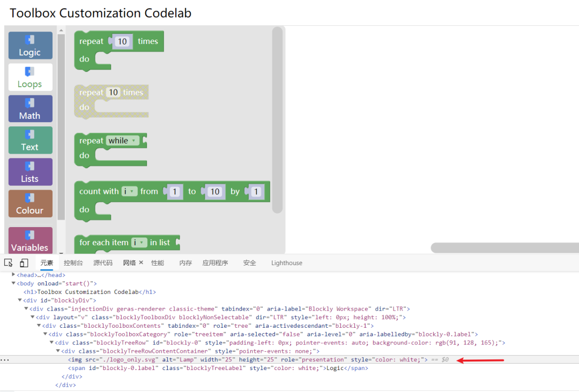Click the workspace horizontal scrollbar
579x392 pixels.
click(505, 248)
